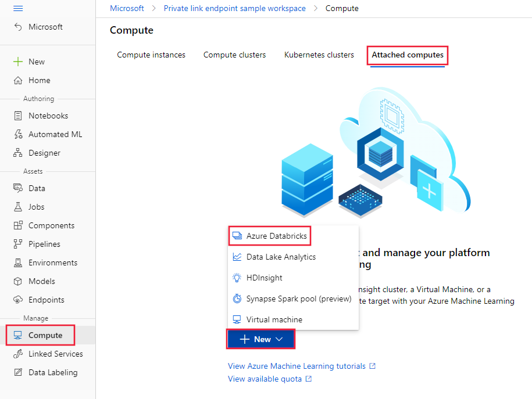Click the Compute monitor icon in sidebar
Image resolution: width=532 pixels, height=399 pixels.
tap(18, 335)
